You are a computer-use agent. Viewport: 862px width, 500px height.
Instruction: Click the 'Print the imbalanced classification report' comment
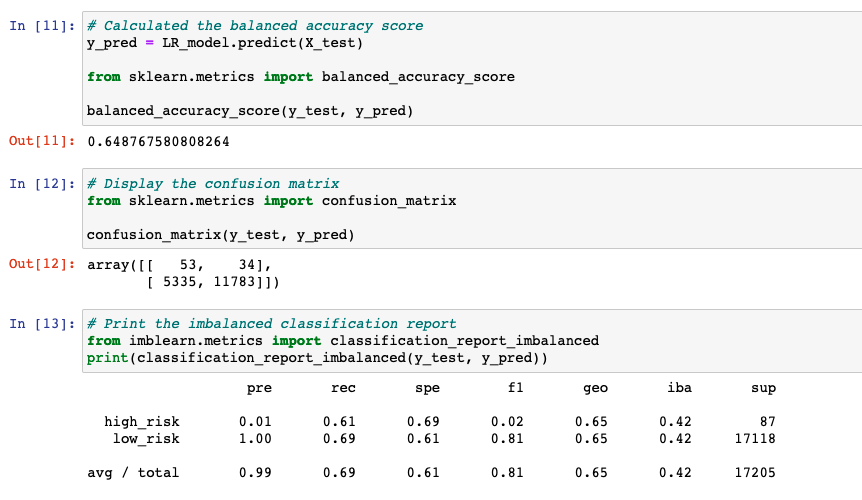pyautogui.click(x=272, y=324)
